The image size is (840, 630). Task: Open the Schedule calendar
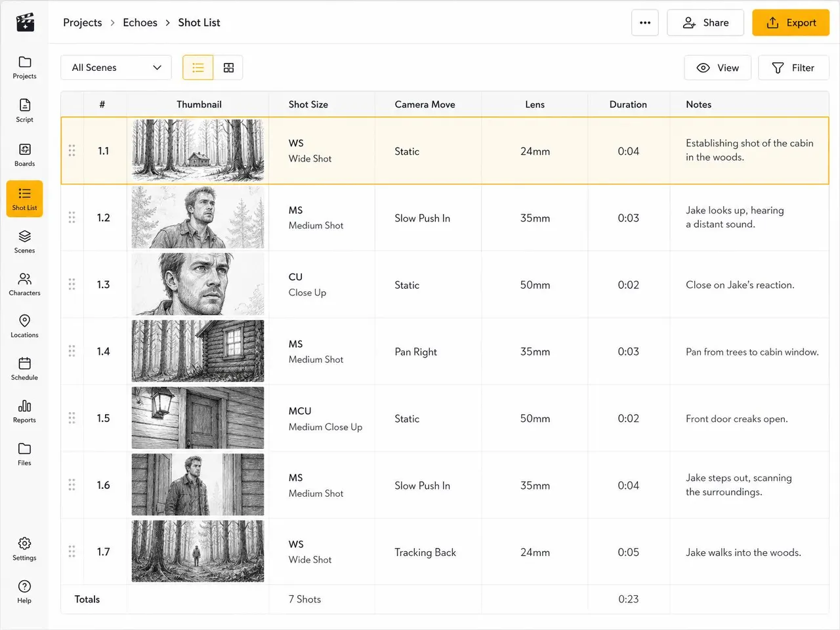24,369
